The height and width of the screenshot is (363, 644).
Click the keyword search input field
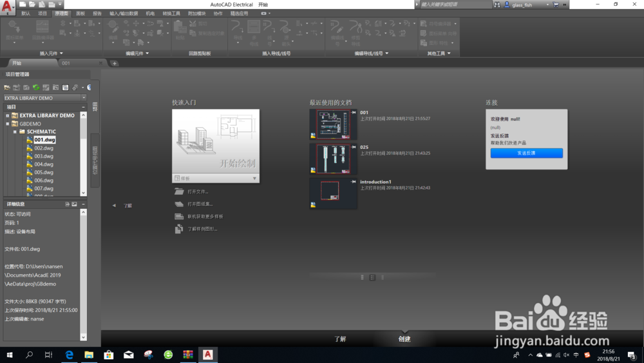click(455, 5)
